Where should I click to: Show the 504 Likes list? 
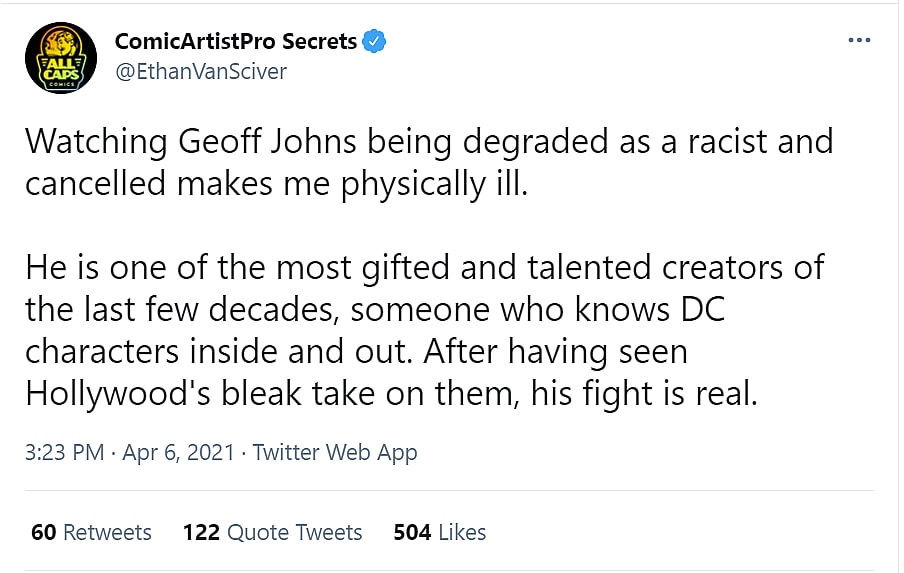[x=439, y=532]
